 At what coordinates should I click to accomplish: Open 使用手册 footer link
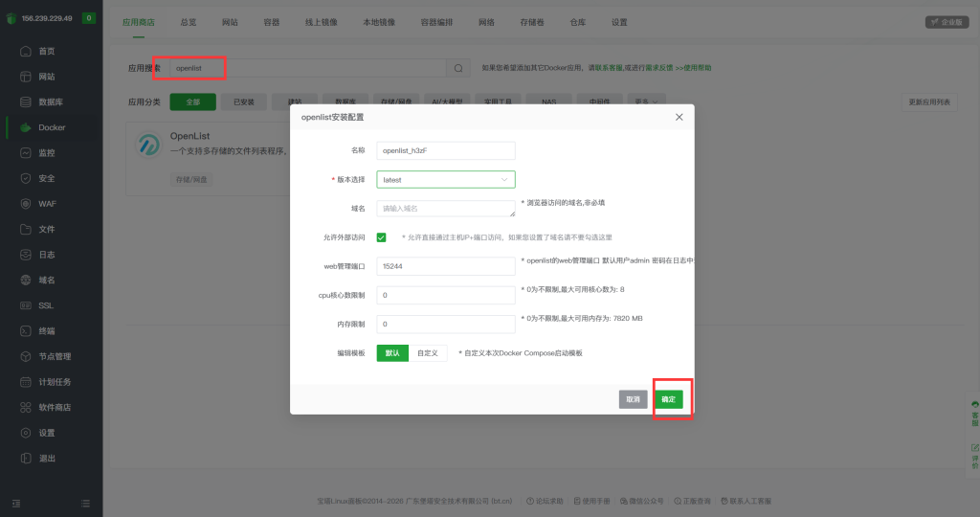coord(591,501)
